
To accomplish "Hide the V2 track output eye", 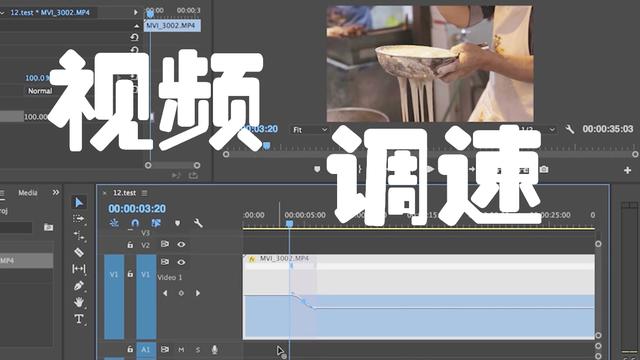I will pyautogui.click(x=181, y=244).
